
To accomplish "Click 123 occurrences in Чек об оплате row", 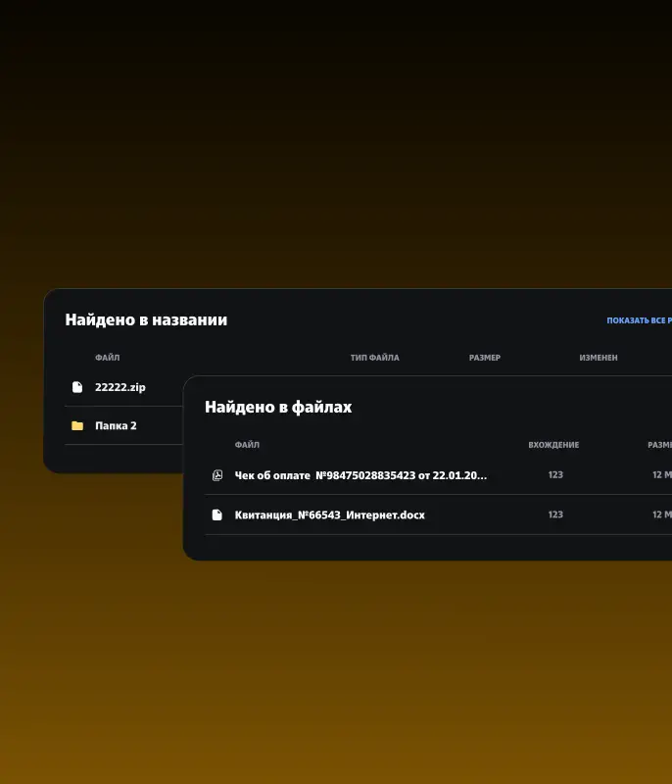I will 555,474.
